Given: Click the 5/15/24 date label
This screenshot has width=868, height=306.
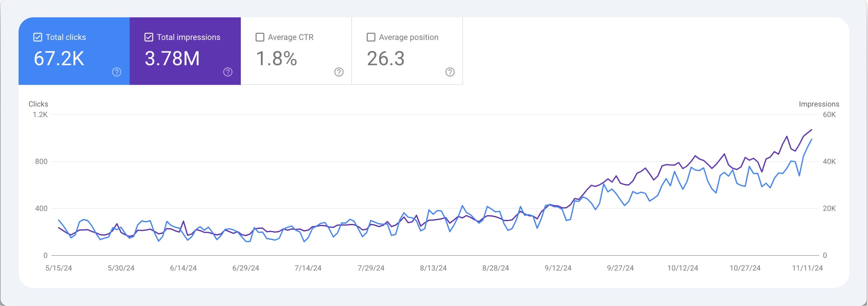Looking at the screenshot, I should coord(59,268).
